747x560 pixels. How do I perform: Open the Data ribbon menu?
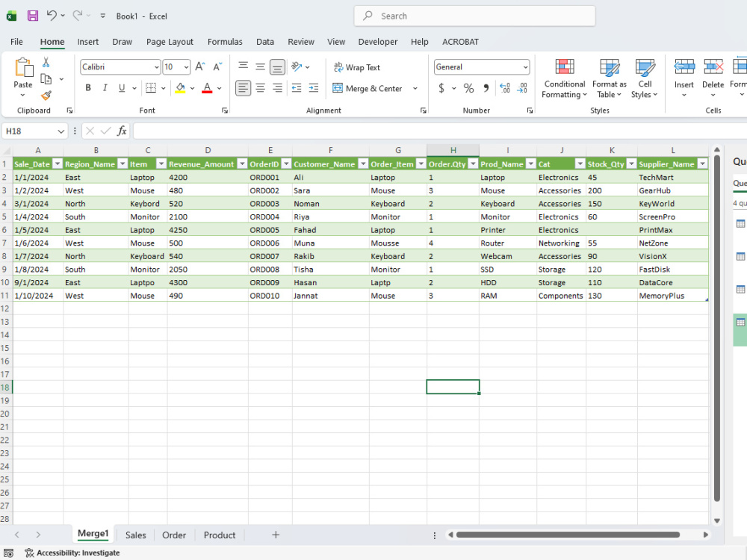pyautogui.click(x=264, y=42)
